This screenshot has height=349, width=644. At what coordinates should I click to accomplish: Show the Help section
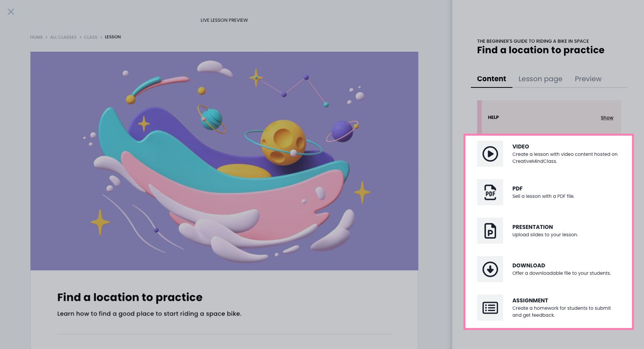pos(607,118)
